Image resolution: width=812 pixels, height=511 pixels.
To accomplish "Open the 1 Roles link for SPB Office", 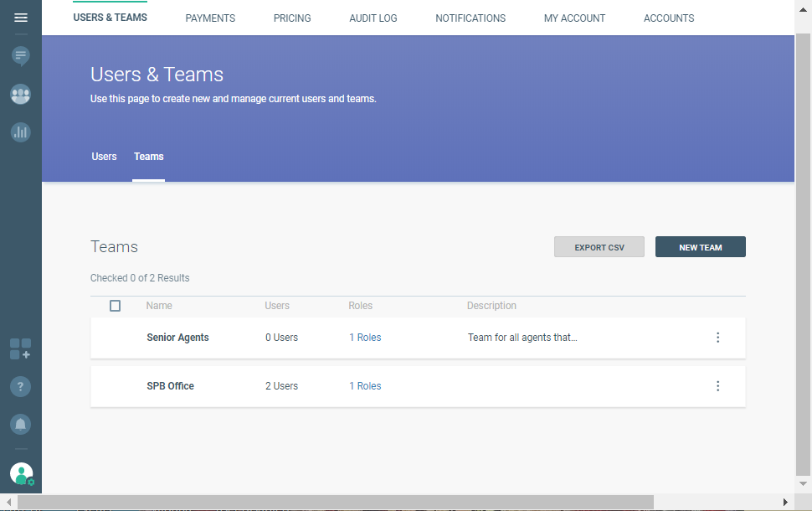I will click(365, 386).
